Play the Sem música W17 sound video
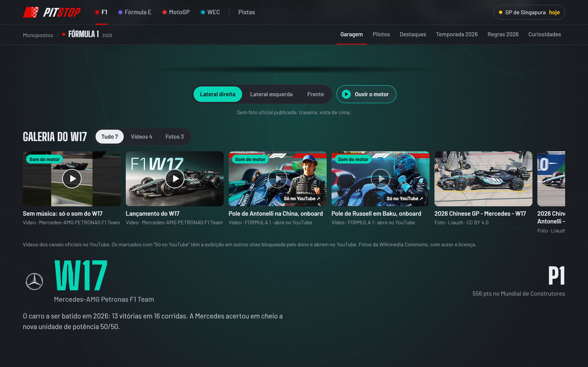The image size is (588, 367). coord(72,179)
